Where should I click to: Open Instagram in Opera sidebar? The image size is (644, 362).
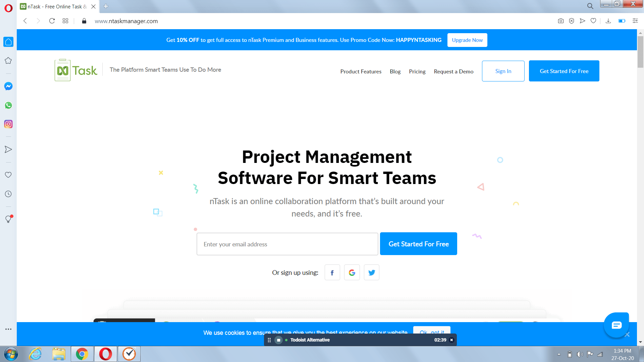coord(8,124)
